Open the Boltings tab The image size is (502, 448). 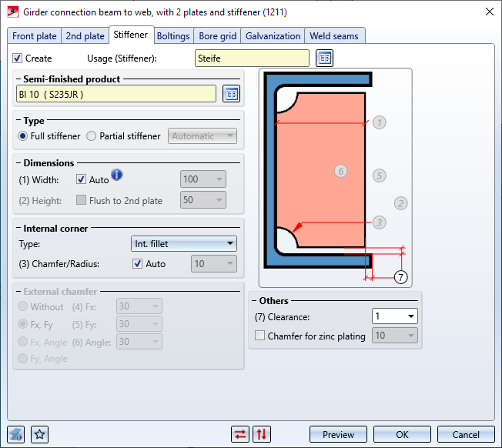pyautogui.click(x=173, y=36)
